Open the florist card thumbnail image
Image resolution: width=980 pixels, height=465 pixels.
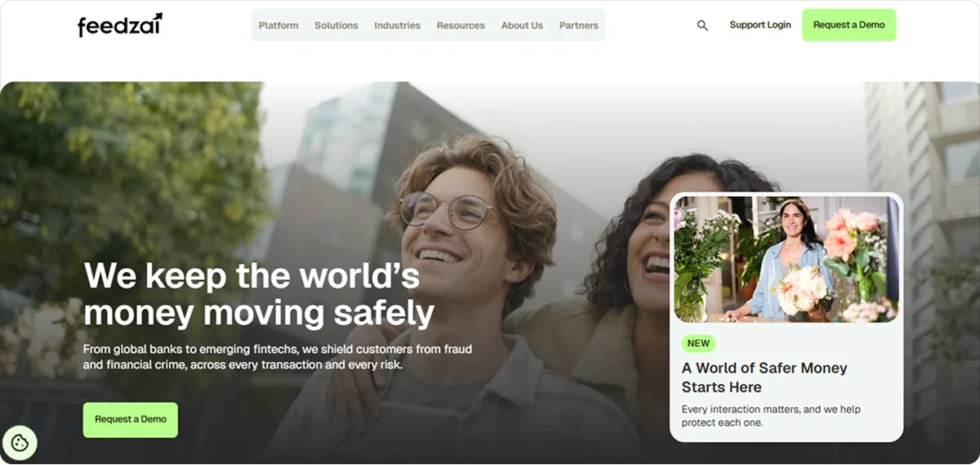coord(786,259)
